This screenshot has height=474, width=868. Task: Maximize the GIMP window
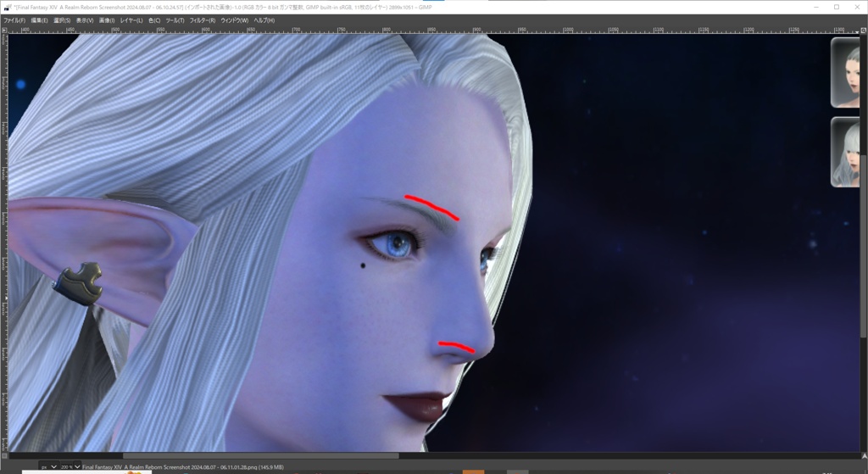tap(837, 7)
